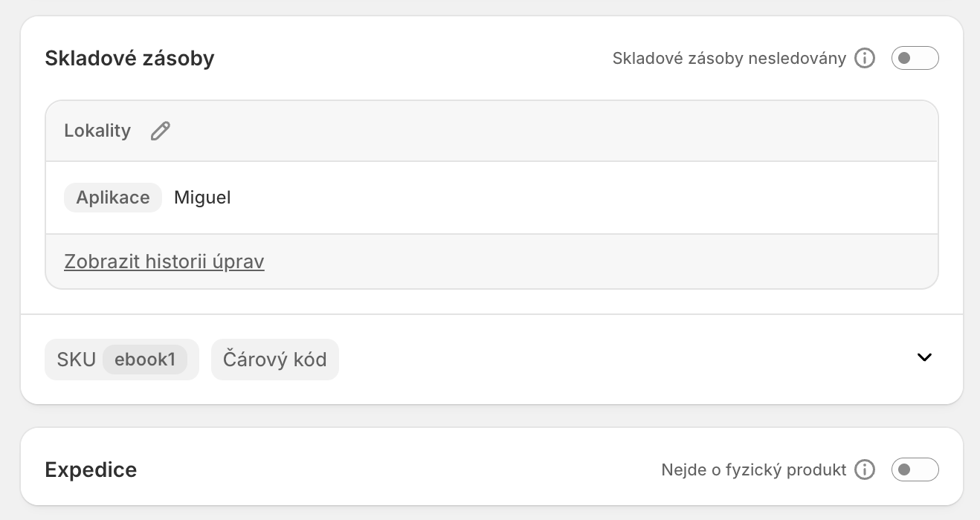Click the Lokality header label

pyautogui.click(x=97, y=131)
